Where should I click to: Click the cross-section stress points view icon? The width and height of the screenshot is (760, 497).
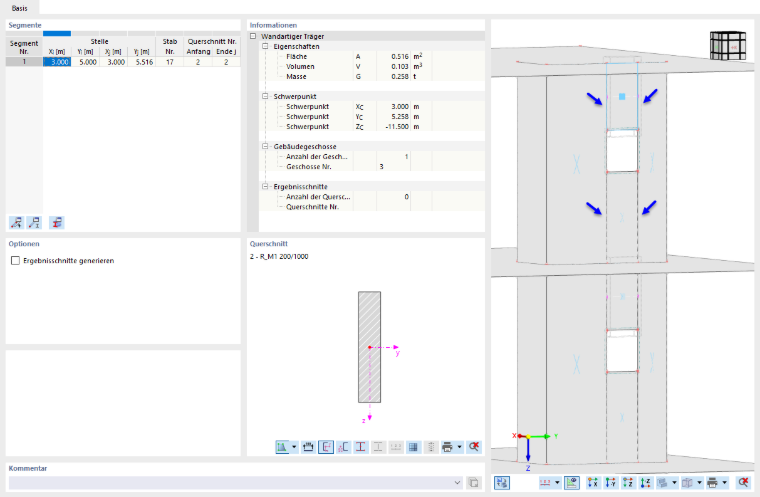pos(282,447)
